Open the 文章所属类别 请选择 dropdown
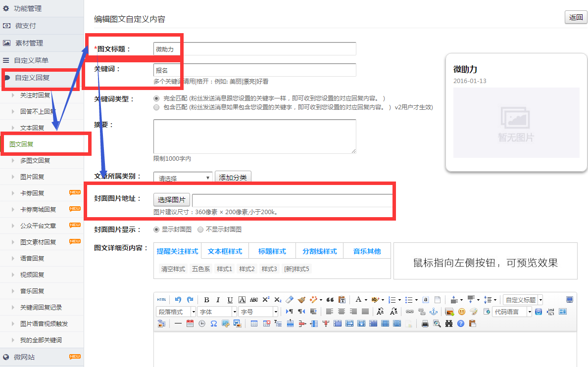This screenshot has height=367, width=588. [x=183, y=178]
